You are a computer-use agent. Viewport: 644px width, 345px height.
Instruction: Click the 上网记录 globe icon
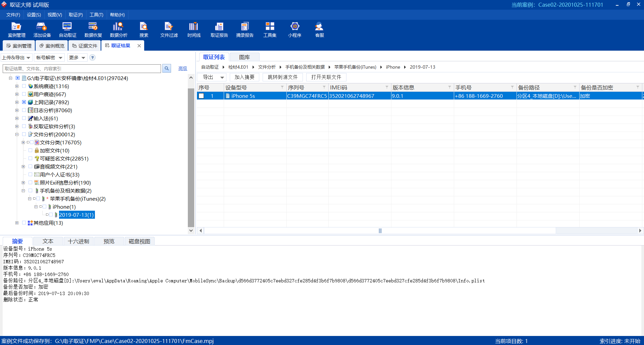pos(31,102)
